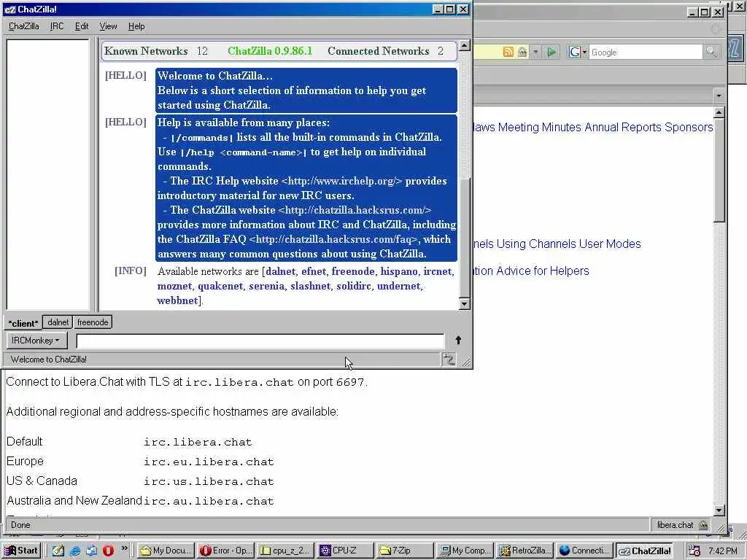Switch to the RetroZilla taskbar button
Viewport: 747px width, 560px height.
tap(524, 551)
